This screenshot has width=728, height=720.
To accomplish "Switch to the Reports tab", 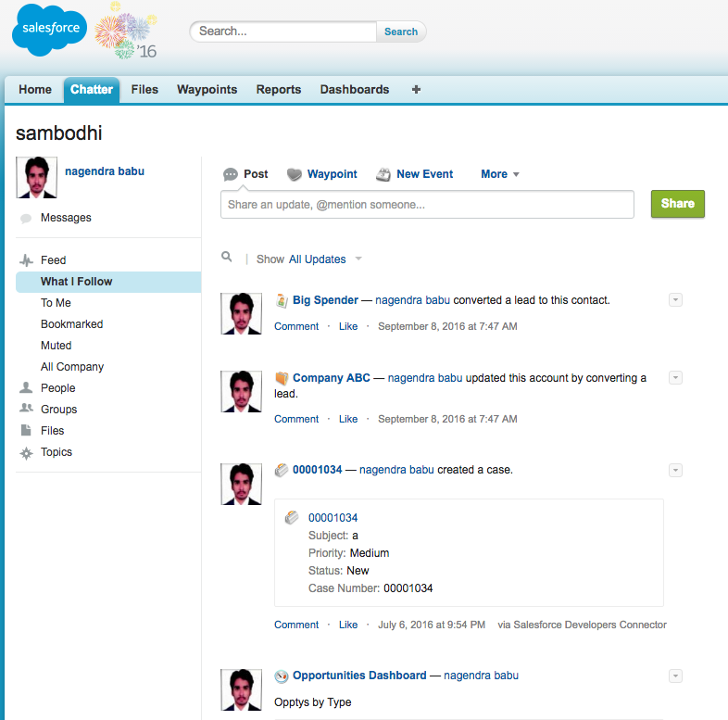I will point(279,90).
